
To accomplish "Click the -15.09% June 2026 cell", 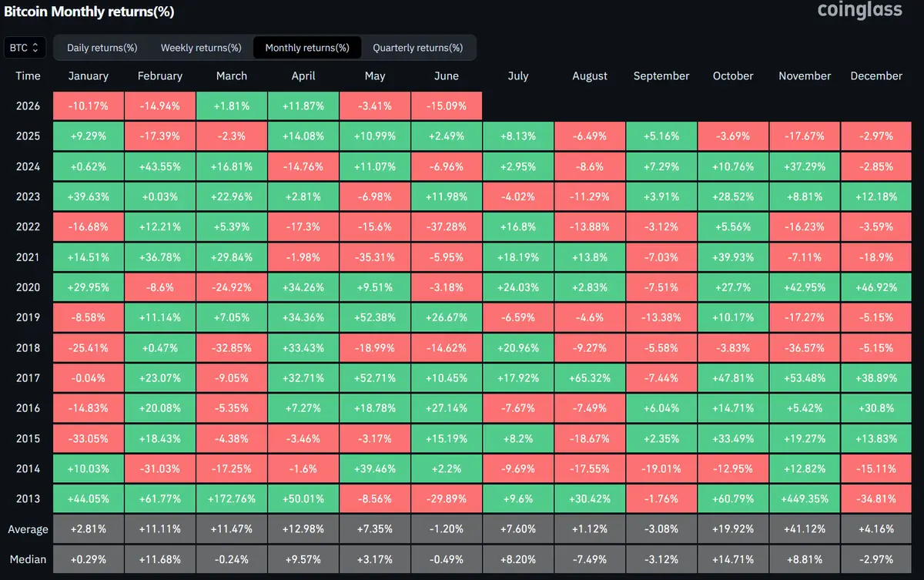I will pyautogui.click(x=447, y=106).
